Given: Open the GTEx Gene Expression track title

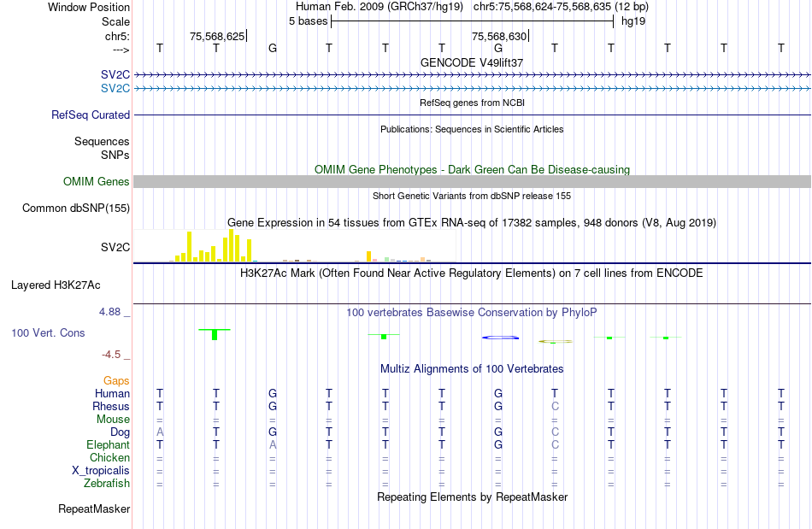Looking at the screenshot, I should coord(472,222).
